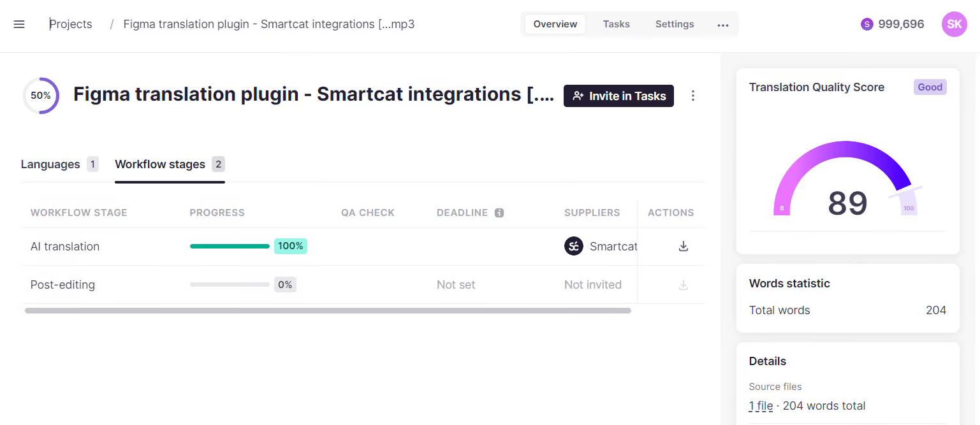Click the Deadline info icon
This screenshot has height=425, width=980.
coord(499,213)
